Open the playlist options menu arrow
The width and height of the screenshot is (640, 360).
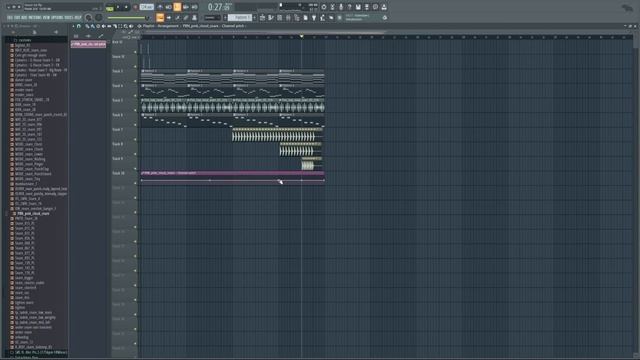point(73,26)
